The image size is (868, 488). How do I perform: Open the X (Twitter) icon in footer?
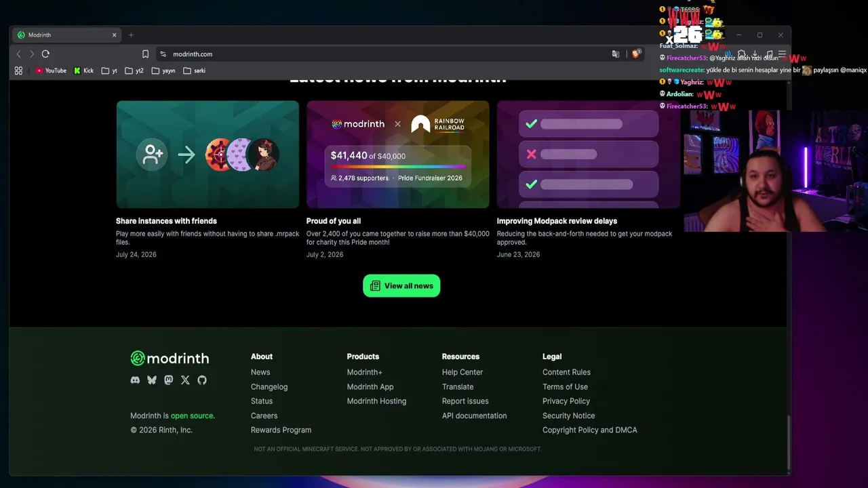pyautogui.click(x=185, y=380)
